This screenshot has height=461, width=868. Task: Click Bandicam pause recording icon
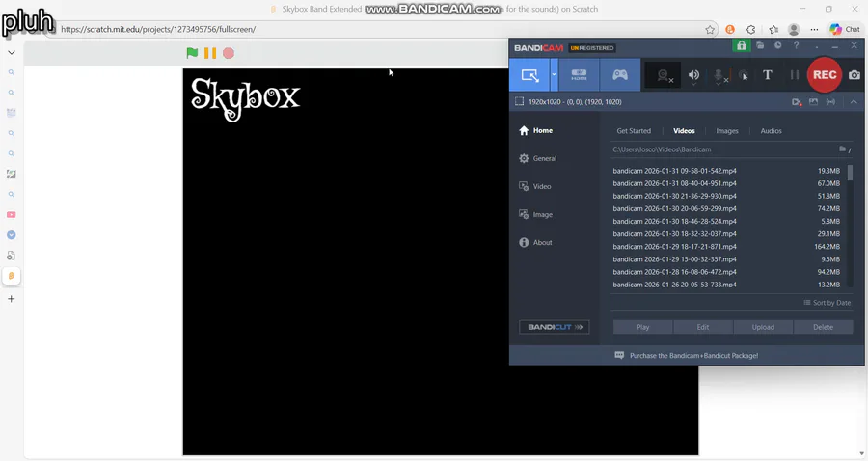[795, 75]
